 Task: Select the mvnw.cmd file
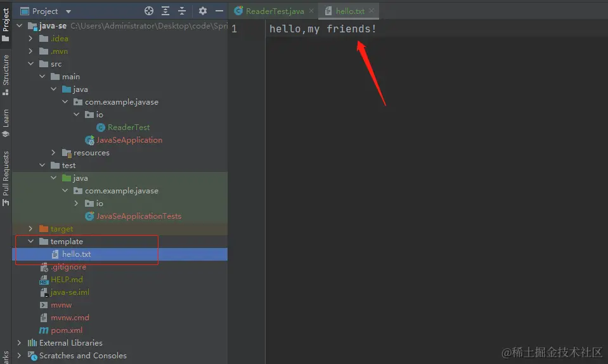pos(70,318)
